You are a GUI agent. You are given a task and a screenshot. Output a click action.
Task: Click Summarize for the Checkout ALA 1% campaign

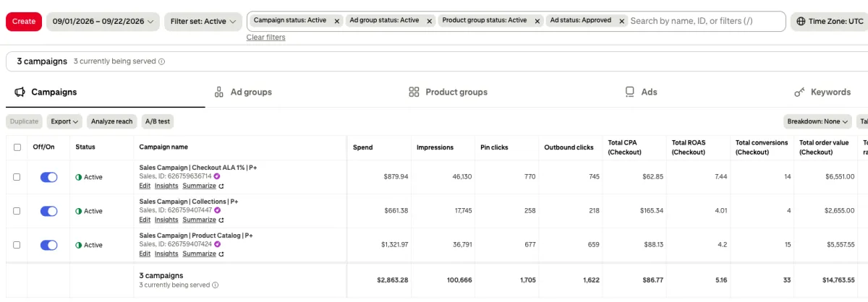pos(199,186)
